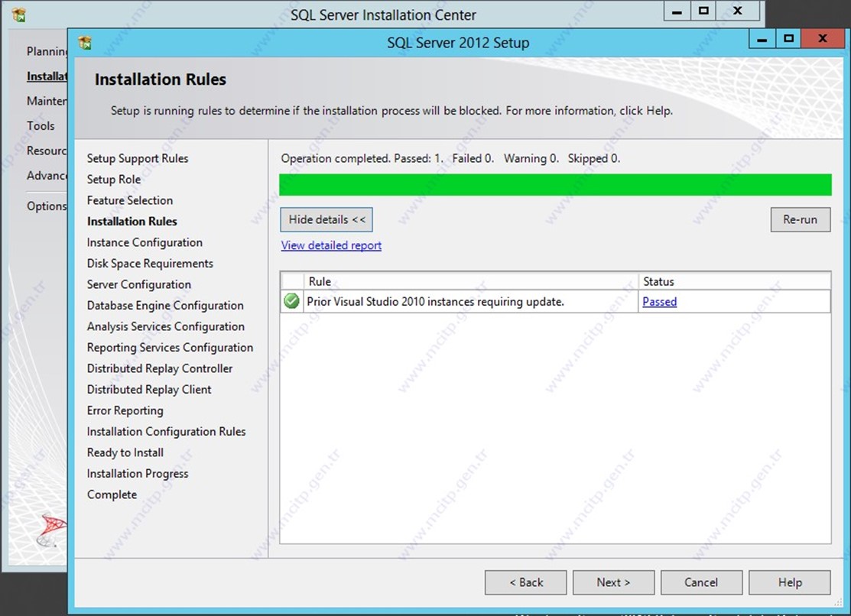Click the Status column header
Viewport: 851px width, 616px height.
[734, 281]
